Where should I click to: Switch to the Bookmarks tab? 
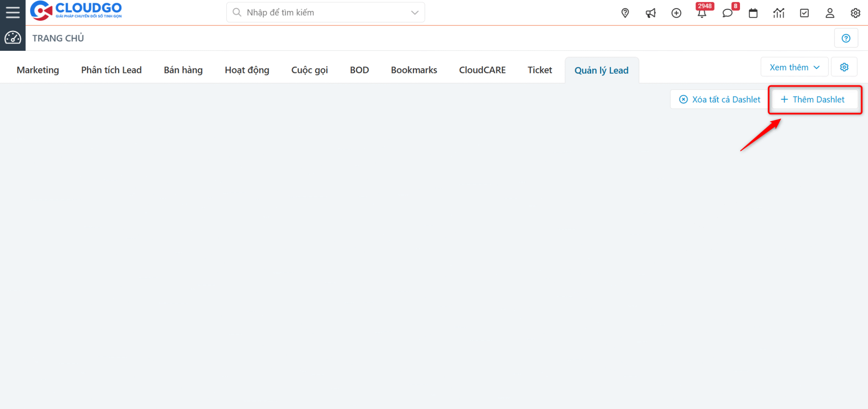coord(414,70)
